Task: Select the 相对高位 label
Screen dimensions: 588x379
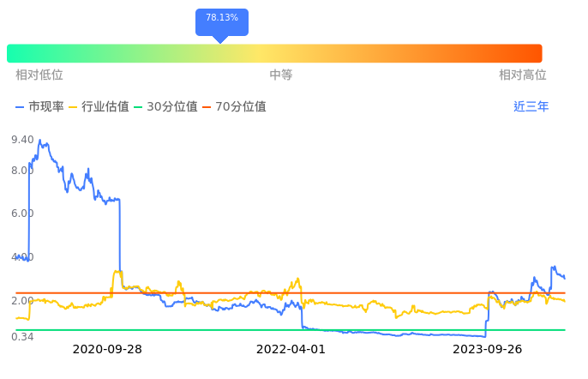Action: tap(523, 75)
